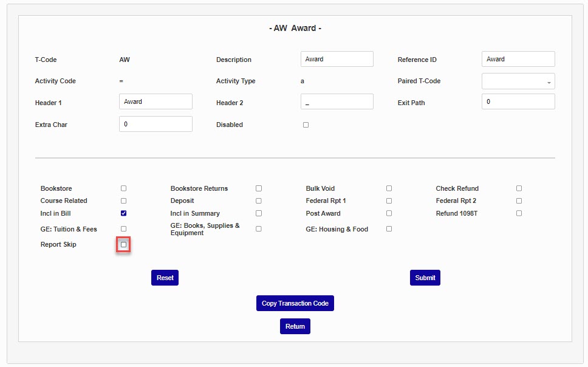Check the Check Refund box
The height and width of the screenshot is (367, 588).
519,188
